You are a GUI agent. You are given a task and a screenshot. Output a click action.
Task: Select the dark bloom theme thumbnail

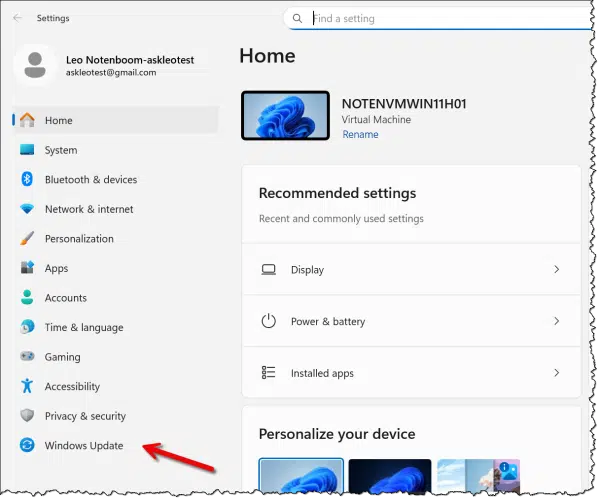click(390, 476)
